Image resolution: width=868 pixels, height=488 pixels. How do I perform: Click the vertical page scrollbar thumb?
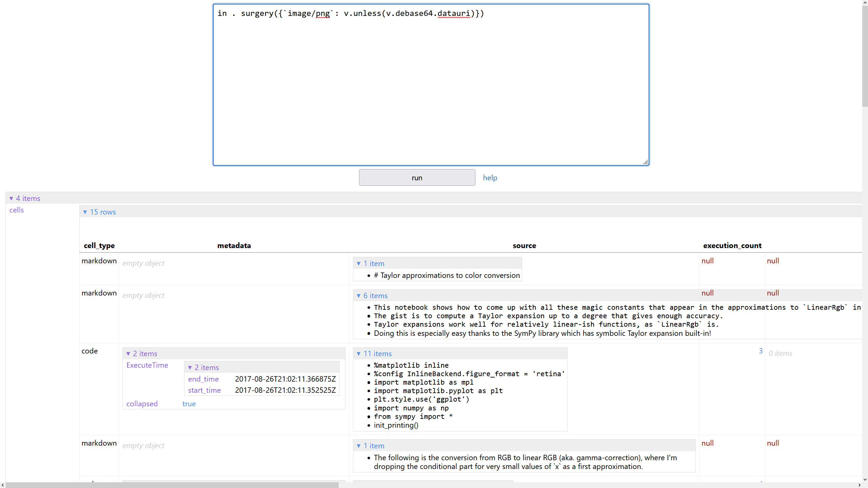865,56
